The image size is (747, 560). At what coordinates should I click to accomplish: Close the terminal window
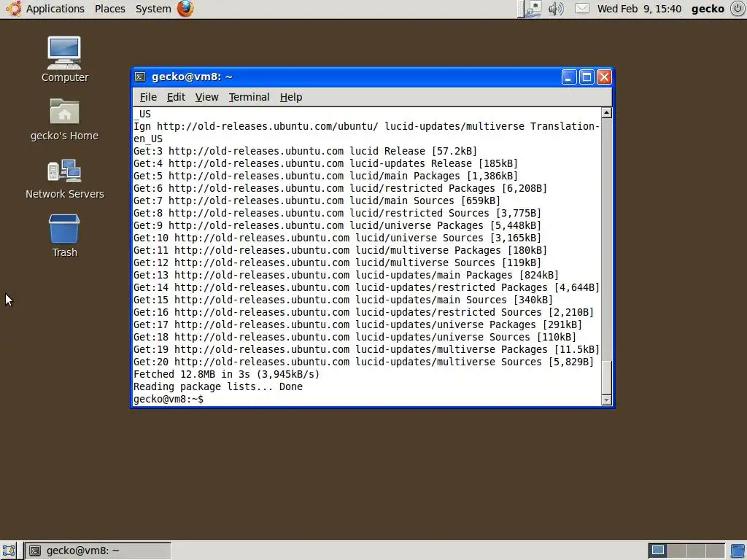tap(604, 77)
